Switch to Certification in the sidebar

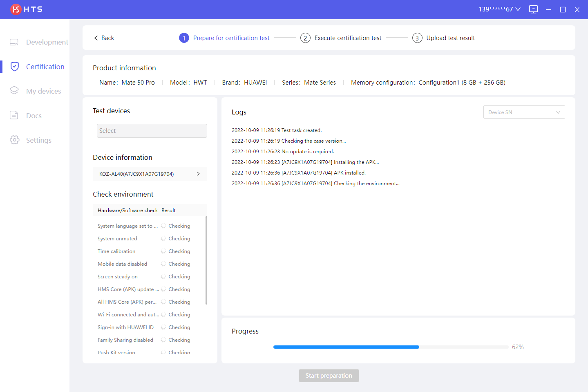[37, 67]
